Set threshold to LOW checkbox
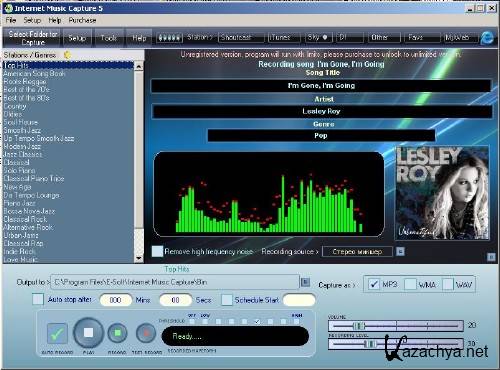The width and height of the screenshot is (500, 370). coord(205,321)
